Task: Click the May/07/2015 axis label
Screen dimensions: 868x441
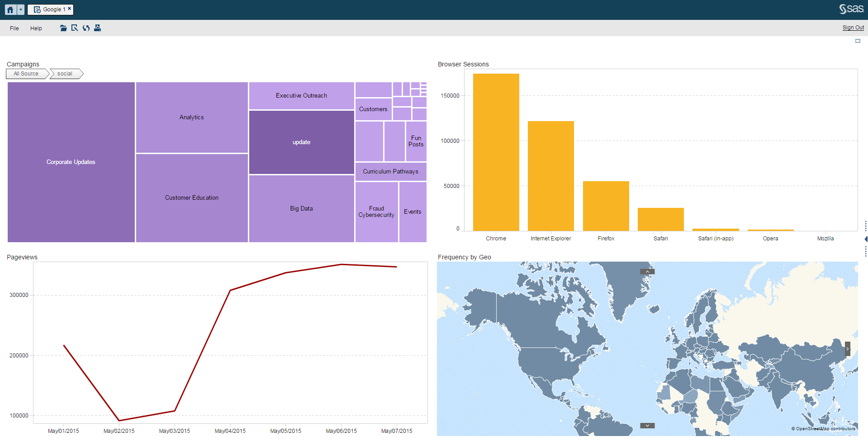Action: coord(397,431)
